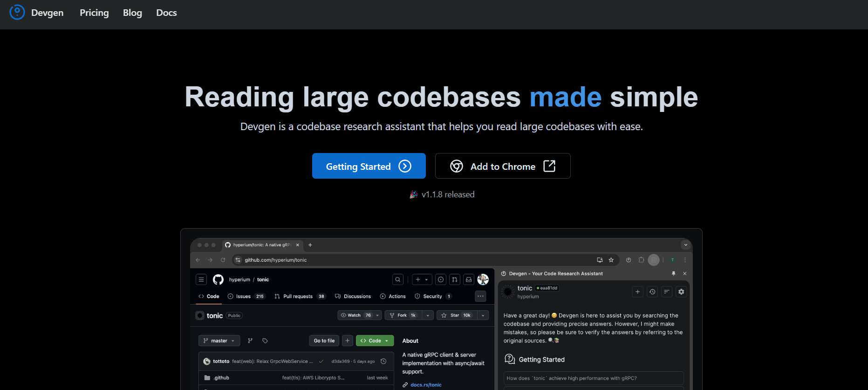Screen dimensions: 868x390
Task: Open the Pricing page
Action: [x=94, y=13]
